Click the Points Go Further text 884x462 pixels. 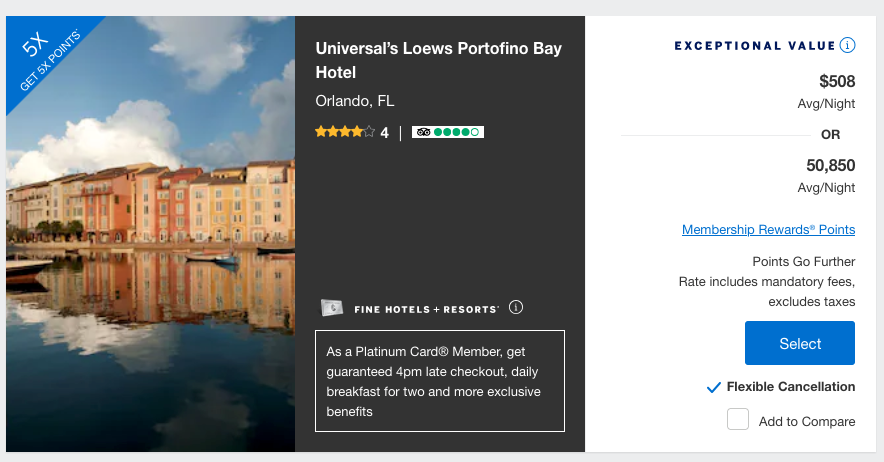click(817, 261)
